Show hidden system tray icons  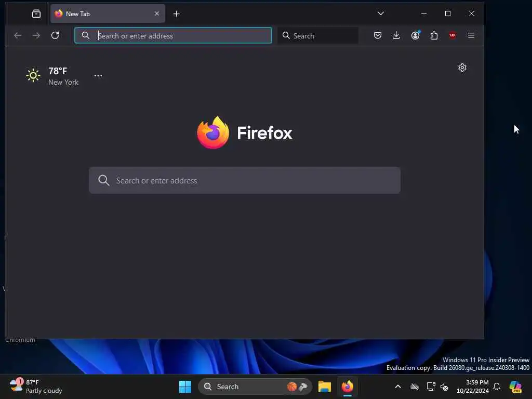pos(398,387)
